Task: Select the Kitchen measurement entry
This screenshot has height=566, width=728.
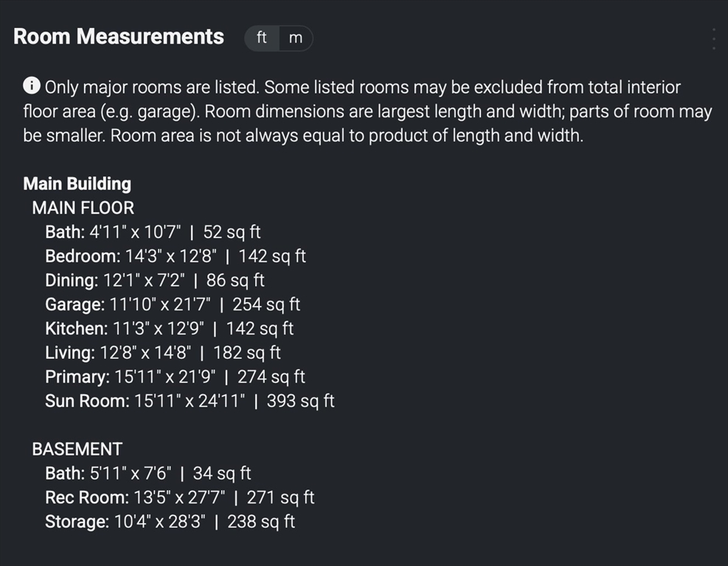Action: click(x=170, y=329)
